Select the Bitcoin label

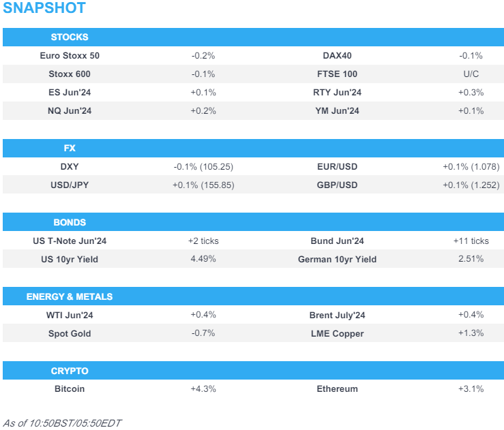[70, 389]
